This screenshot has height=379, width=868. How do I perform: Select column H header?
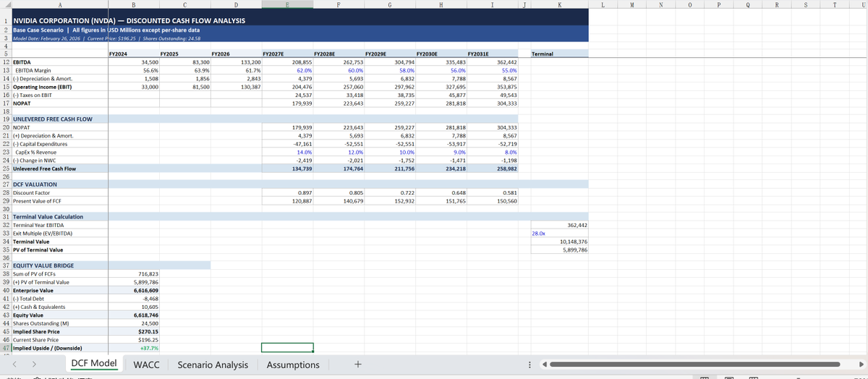(441, 4)
